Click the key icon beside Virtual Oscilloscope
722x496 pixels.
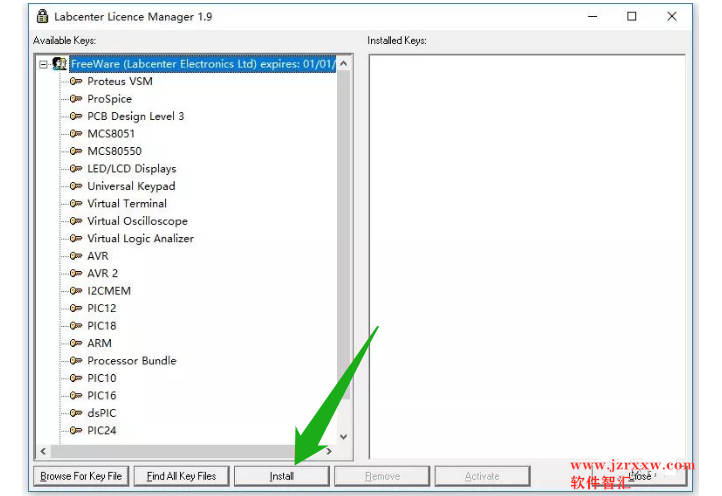(76, 221)
